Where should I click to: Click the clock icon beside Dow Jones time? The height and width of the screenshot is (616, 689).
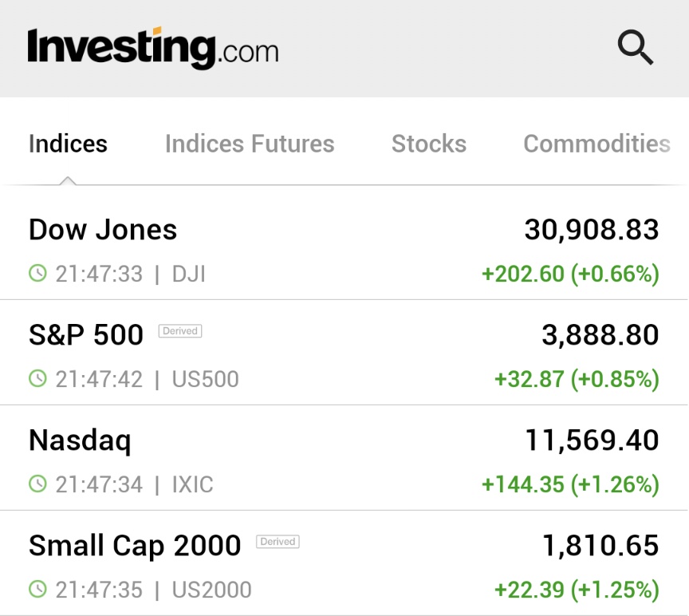coord(37,274)
